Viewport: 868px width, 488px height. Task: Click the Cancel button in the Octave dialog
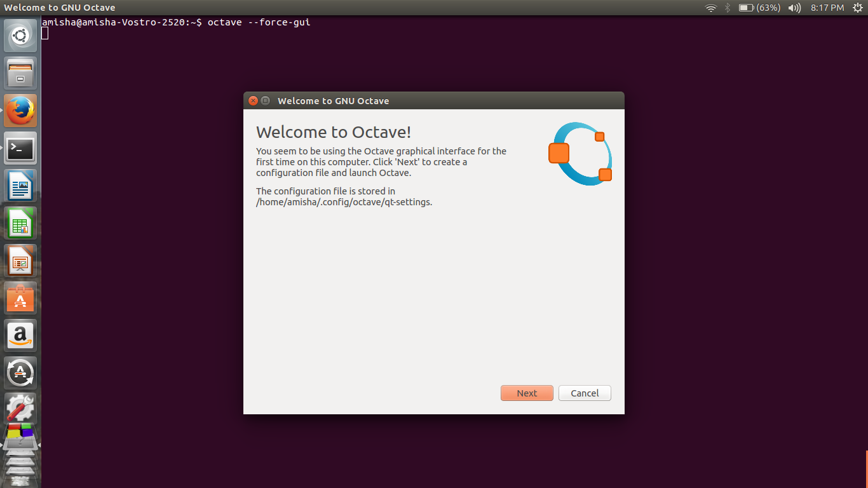click(x=585, y=393)
